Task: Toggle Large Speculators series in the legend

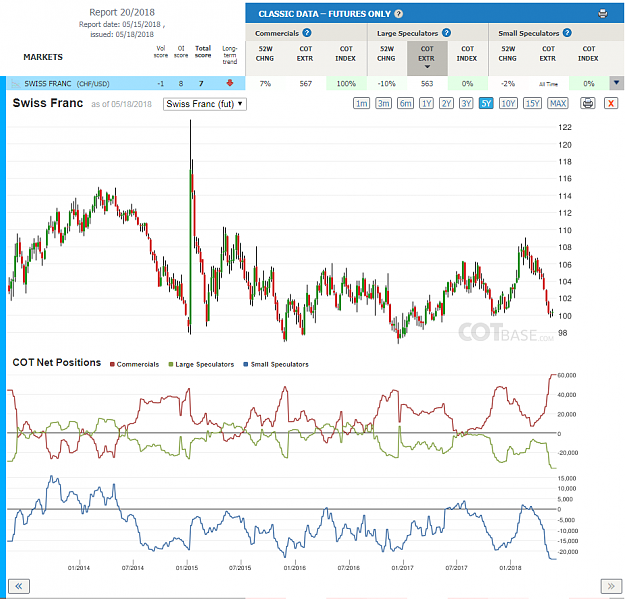Action: 201,364
